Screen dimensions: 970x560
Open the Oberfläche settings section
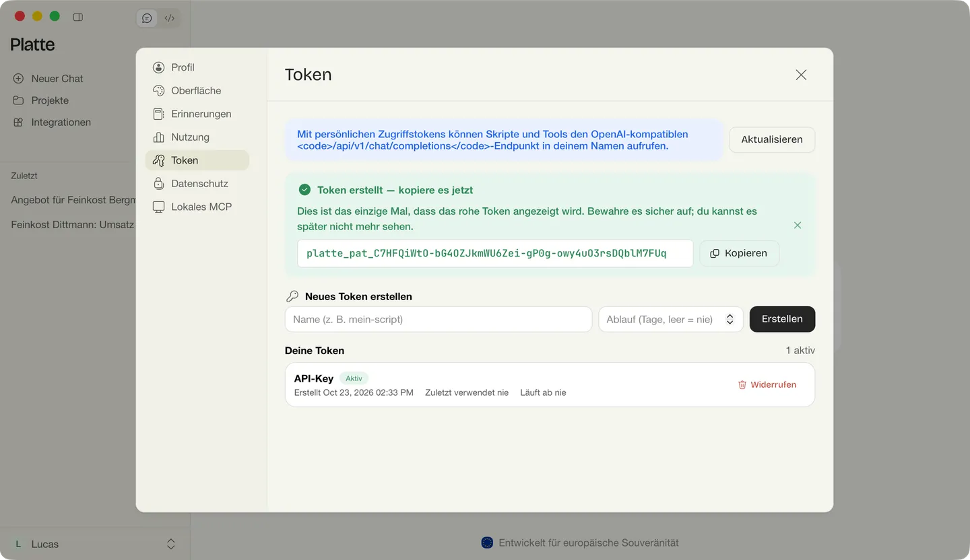[197, 90]
